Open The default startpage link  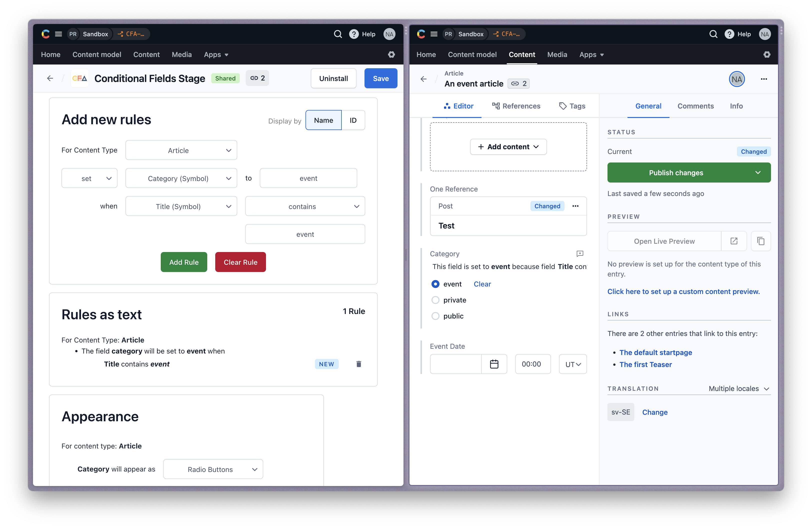(x=655, y=352)
